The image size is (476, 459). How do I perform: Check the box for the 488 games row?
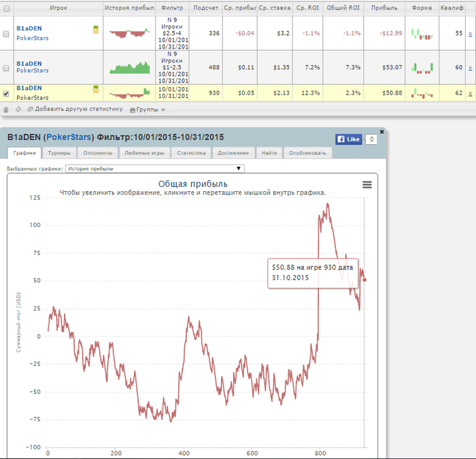5,68
